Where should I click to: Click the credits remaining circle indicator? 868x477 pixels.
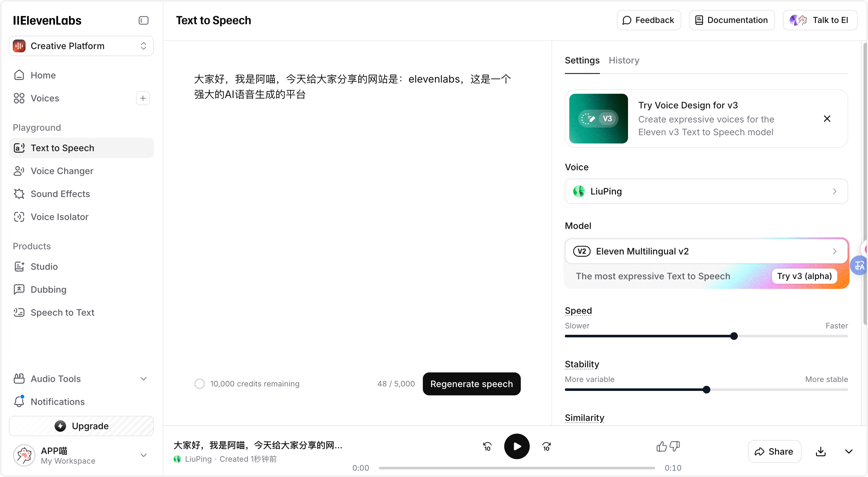[x=199, y=384]
